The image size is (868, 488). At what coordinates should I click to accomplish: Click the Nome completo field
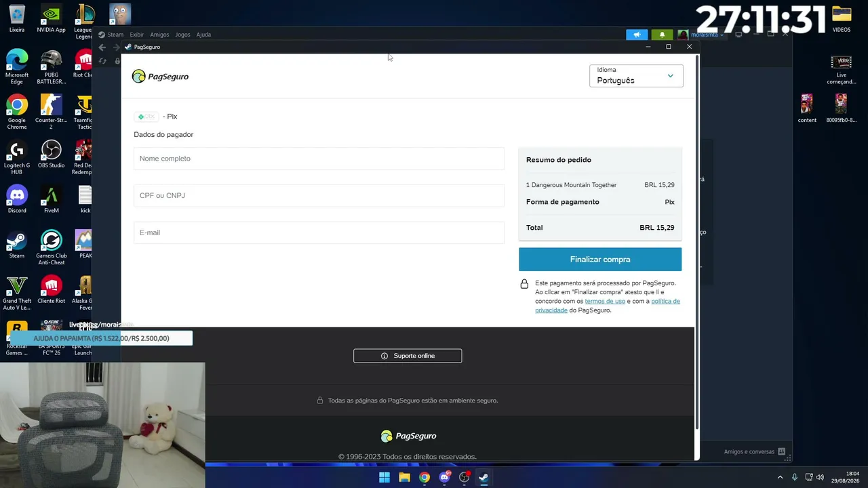(x=319, y=159)
